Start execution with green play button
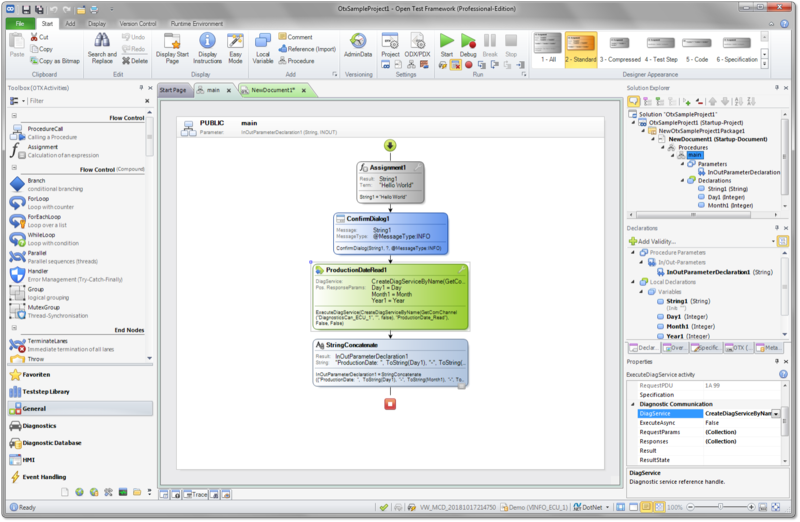This screenshot has width=800, height=522. 446,41
